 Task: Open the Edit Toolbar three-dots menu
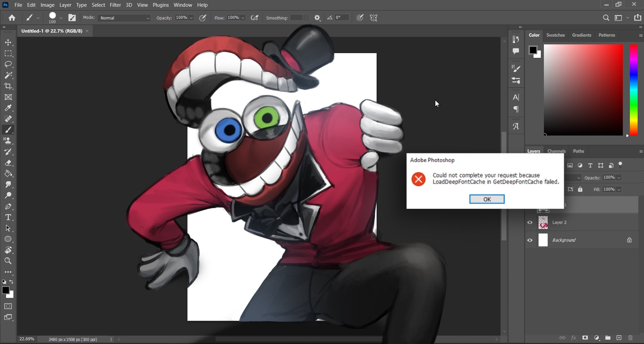click(x=8, y=272)
